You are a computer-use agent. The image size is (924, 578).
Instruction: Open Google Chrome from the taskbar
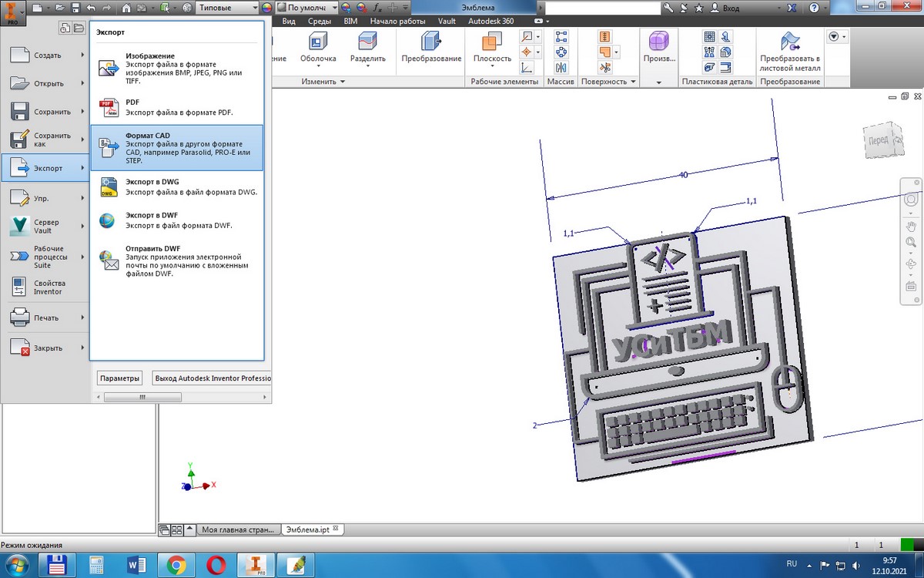[x=176, y=565]
